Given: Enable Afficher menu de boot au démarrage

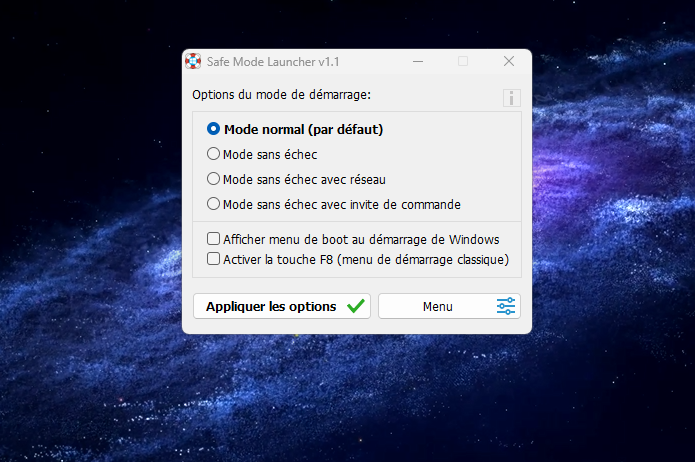Looking at the screenshot, I should point(214,239).
